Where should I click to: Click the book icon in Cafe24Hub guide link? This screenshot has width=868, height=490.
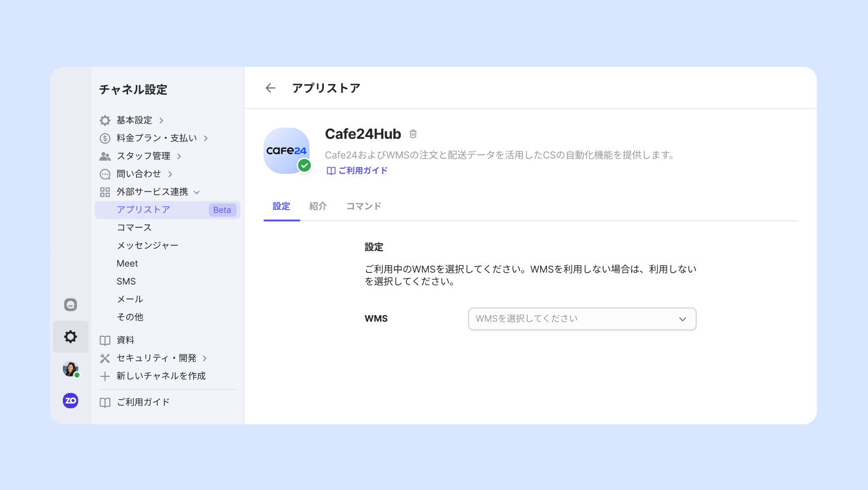coord(331,171)
